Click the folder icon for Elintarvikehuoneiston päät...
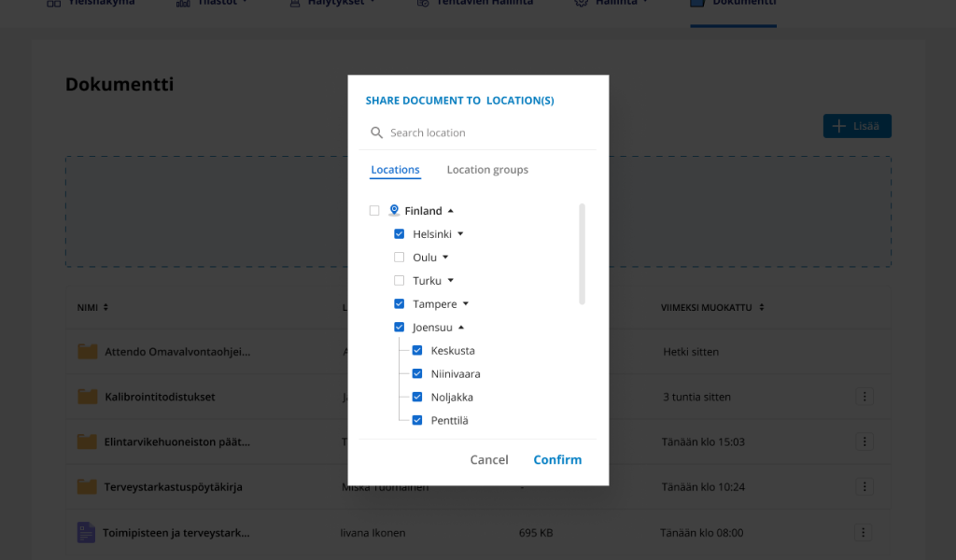Image resolution: width=956 pixels, height=560 pixels. coord(87,441)
